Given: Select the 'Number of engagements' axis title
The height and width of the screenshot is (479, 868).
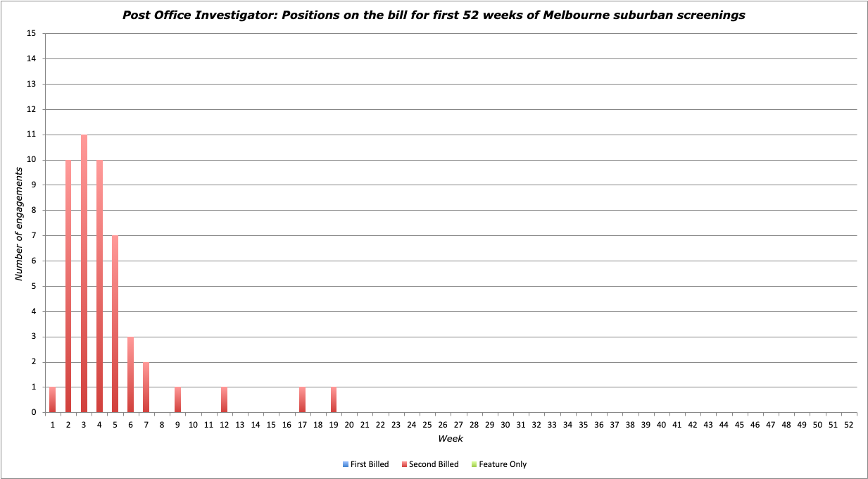Looking at the screenshot, I should 20,223.
